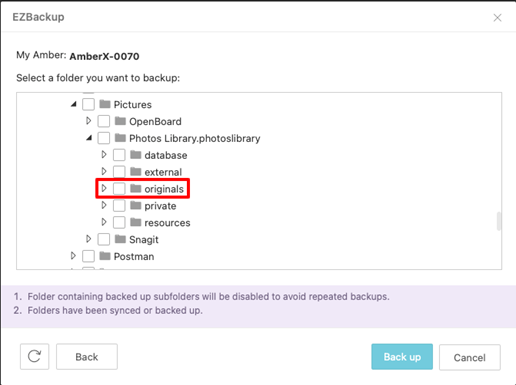Click the Postman folder icon
Viewport: 516px width, 385px height.
pyautogui.click(x=105, y=256)
